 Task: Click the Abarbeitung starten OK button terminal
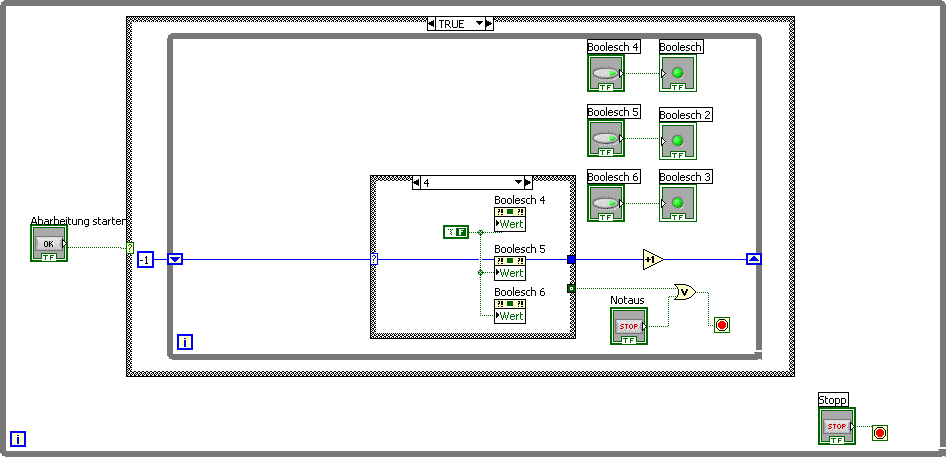(49, 243)
